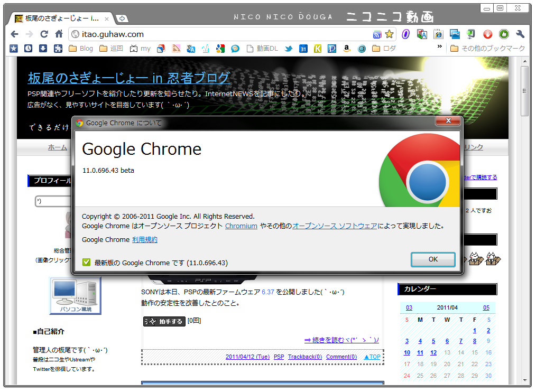Click the orange speech-bubble bookmark icon
Screen dimensions: 536x392
tap(235, 49)
